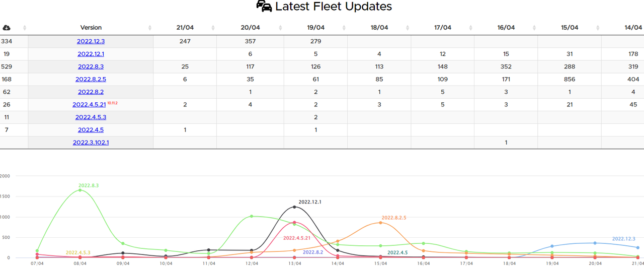Click the 21/04 column header text
Screen dimensions: 644x268
tap(185, 28)
